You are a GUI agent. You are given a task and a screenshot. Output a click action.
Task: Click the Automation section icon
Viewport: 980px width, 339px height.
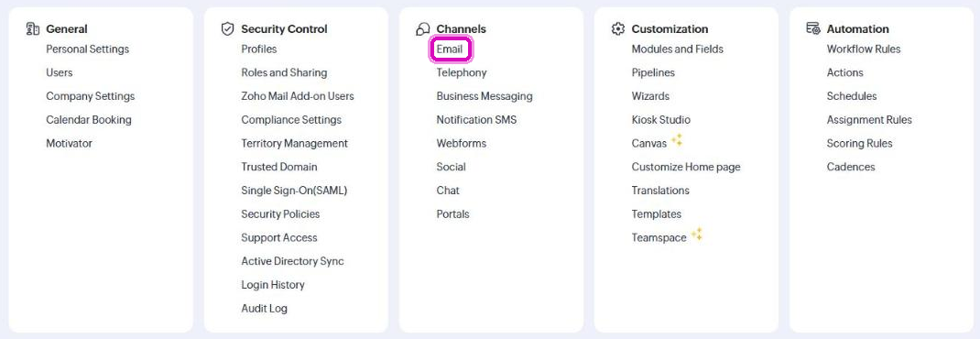pos(813,28)
